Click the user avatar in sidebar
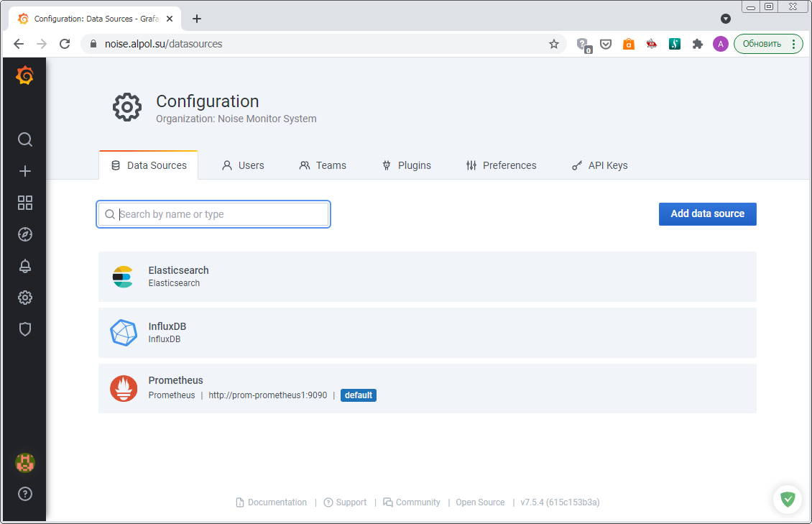Image resolution: width=812 pixels, height=524 pixels. (x=25, y=463)
